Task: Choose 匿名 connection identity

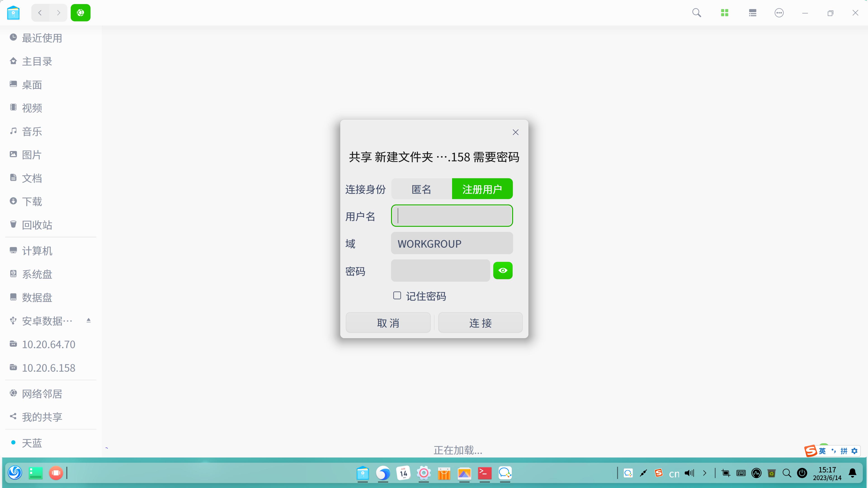Action: pyautogui.click(x=422, y=189)
